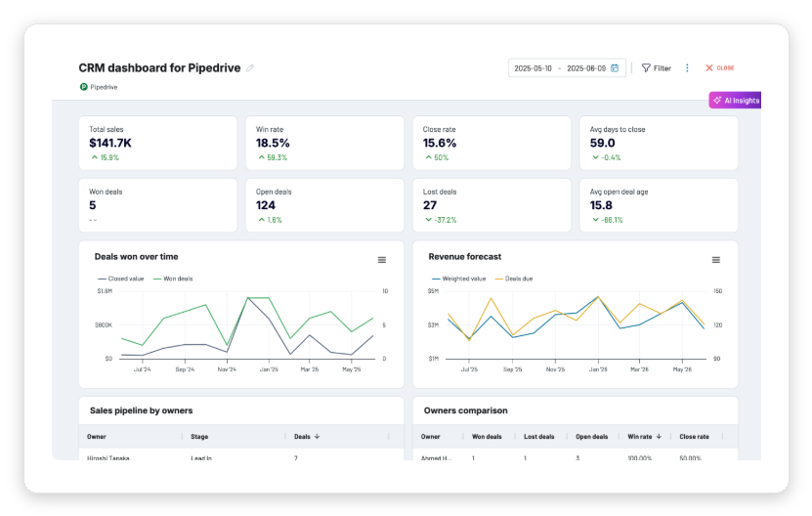
Task: Click the Lost deals value 27
Action: [430, 205]
